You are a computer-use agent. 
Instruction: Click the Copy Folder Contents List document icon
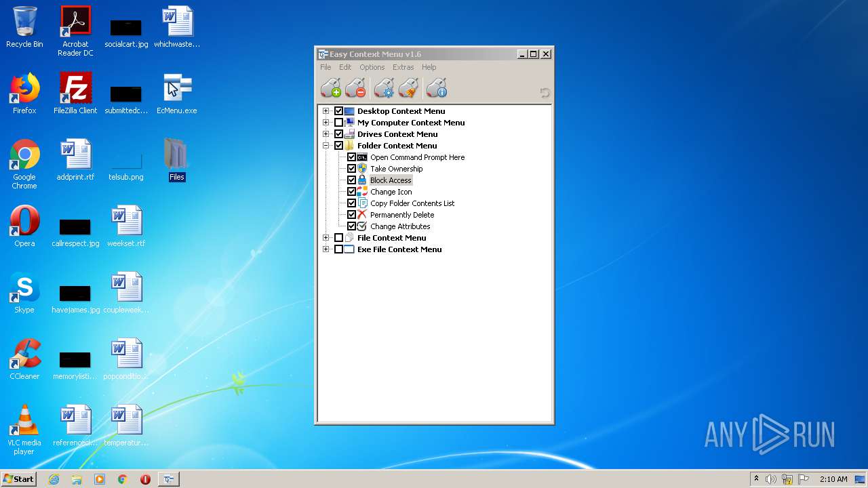(x=362, y=203)
